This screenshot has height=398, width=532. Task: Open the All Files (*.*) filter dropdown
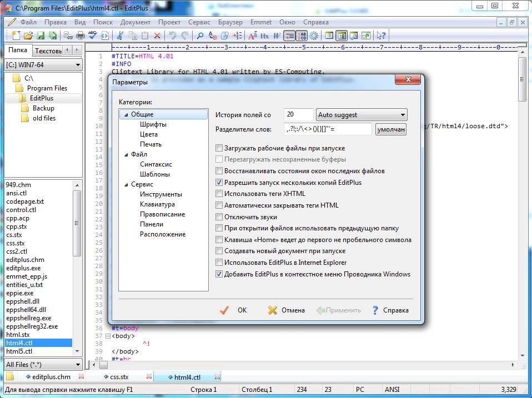pyautogui.click(x=43, y=365)
